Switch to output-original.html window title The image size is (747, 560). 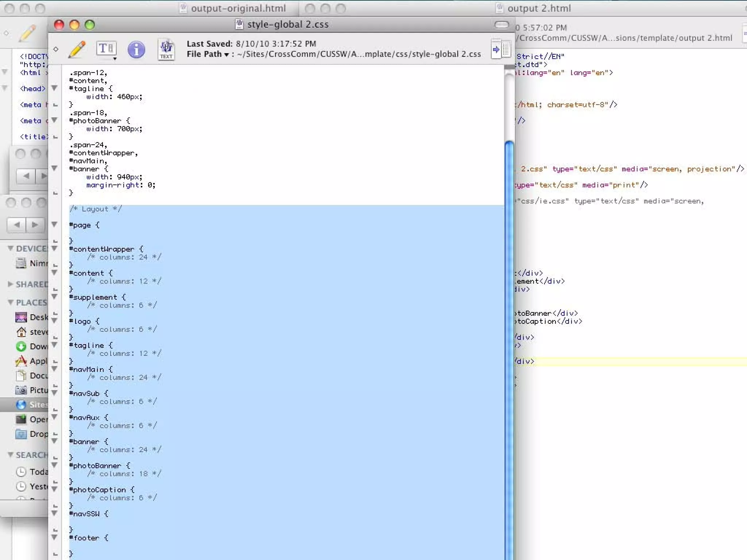coord(238,8)
